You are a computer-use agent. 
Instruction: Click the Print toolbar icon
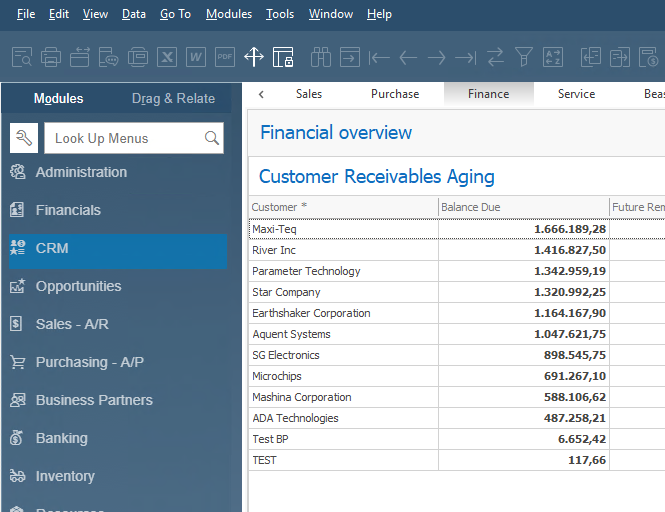[51, 57]
